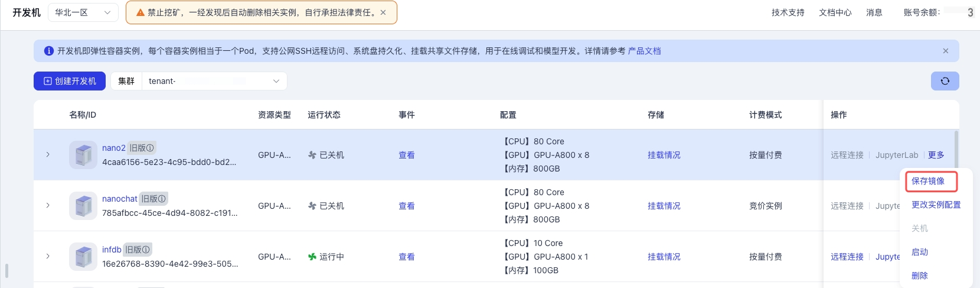Viewport: 980px width, 288px height.
Task: Close the mining warning banner
Action: [383, 12]
